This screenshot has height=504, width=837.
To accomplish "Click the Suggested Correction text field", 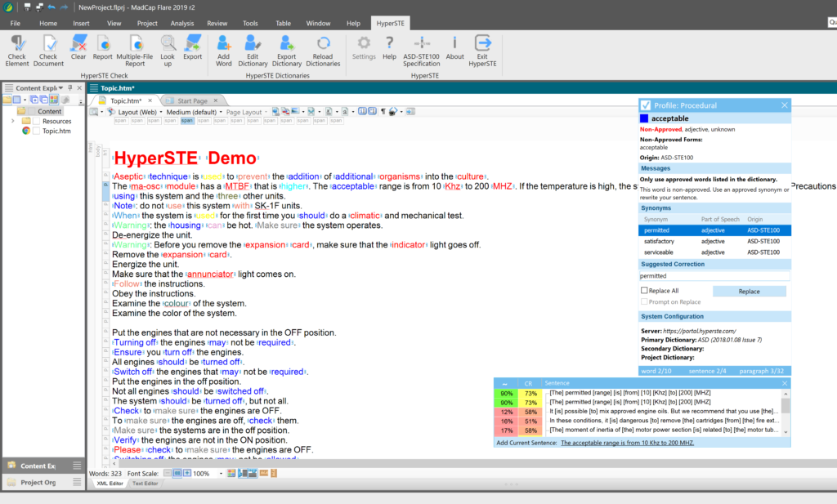I will coord(714,276).
